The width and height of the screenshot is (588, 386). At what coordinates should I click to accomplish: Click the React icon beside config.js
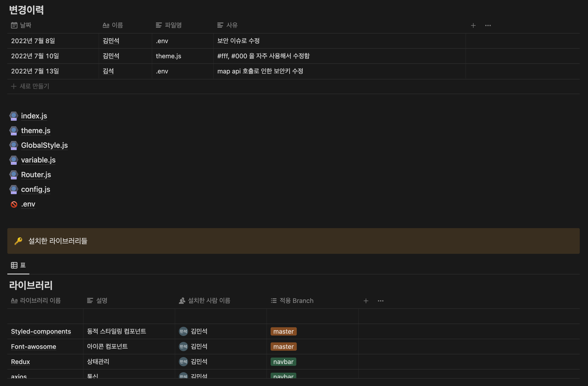click(x=14, y=189)
